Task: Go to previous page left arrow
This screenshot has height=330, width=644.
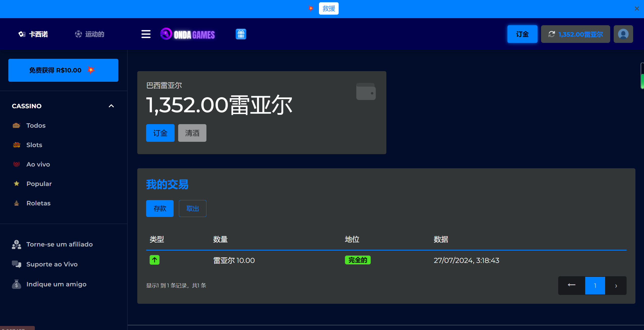Action: point(572,285)
